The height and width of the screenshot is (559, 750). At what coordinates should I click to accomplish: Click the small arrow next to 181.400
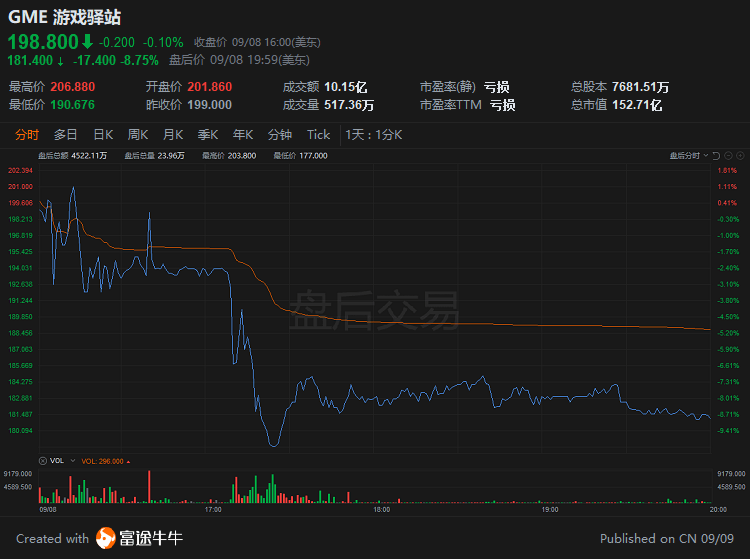(60, 60)
